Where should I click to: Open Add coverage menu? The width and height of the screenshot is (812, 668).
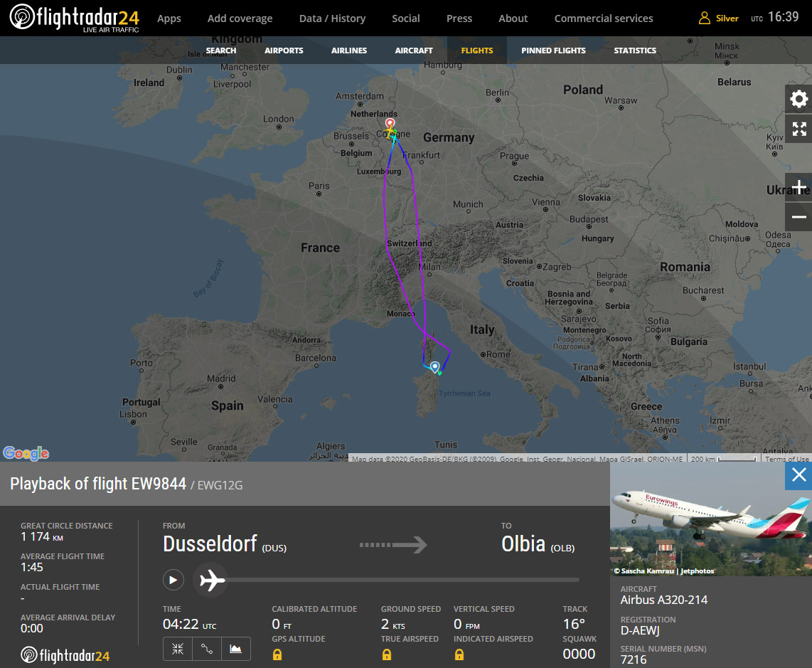click(x=240, y=18)
